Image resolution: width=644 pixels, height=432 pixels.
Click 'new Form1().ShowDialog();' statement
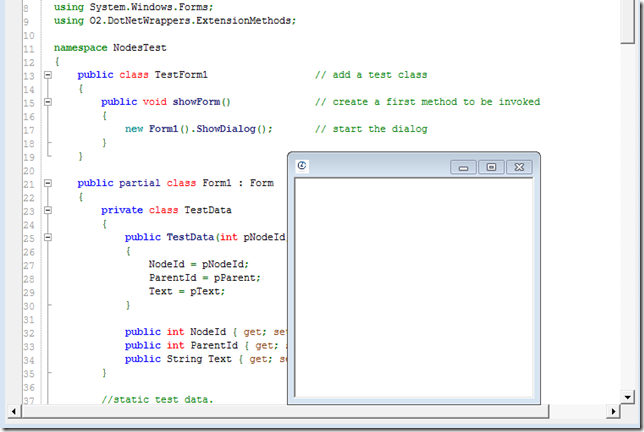tap(199, 129)
